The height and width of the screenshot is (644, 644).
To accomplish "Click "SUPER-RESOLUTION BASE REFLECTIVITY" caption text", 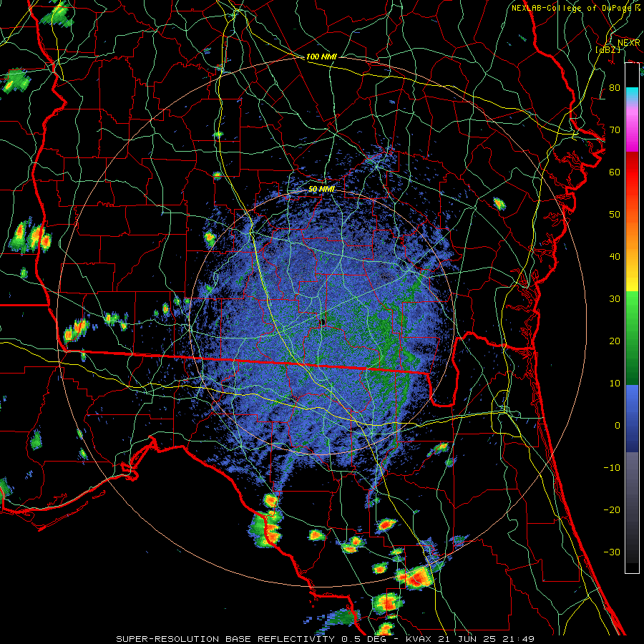I will click(225, 639).
